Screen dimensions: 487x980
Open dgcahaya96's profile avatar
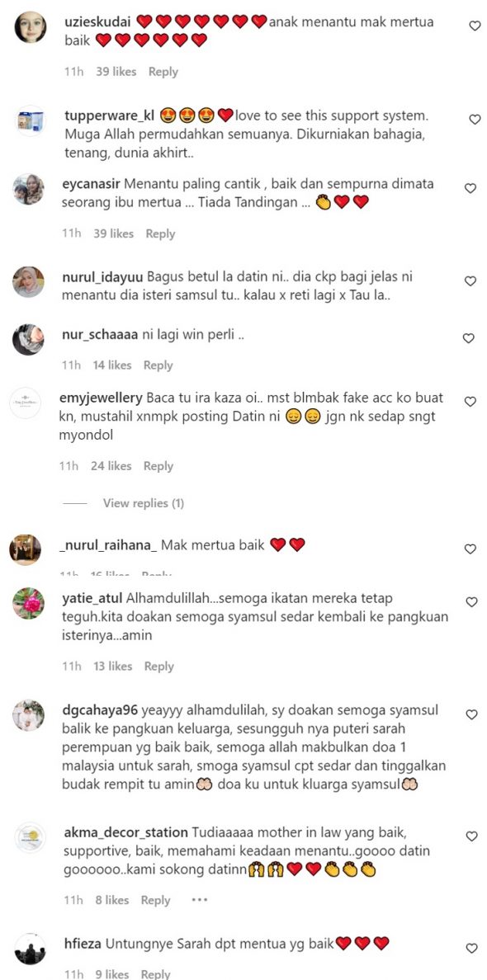(x=29, y=716)
